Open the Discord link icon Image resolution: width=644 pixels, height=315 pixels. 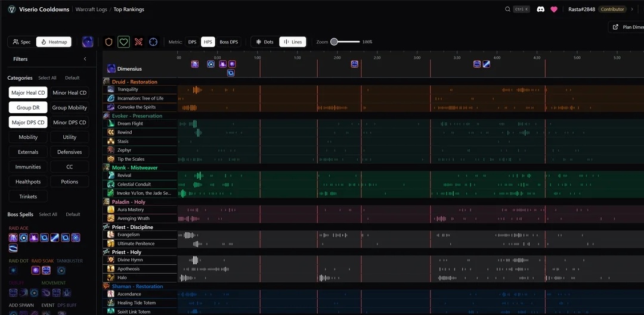(540, 10)
